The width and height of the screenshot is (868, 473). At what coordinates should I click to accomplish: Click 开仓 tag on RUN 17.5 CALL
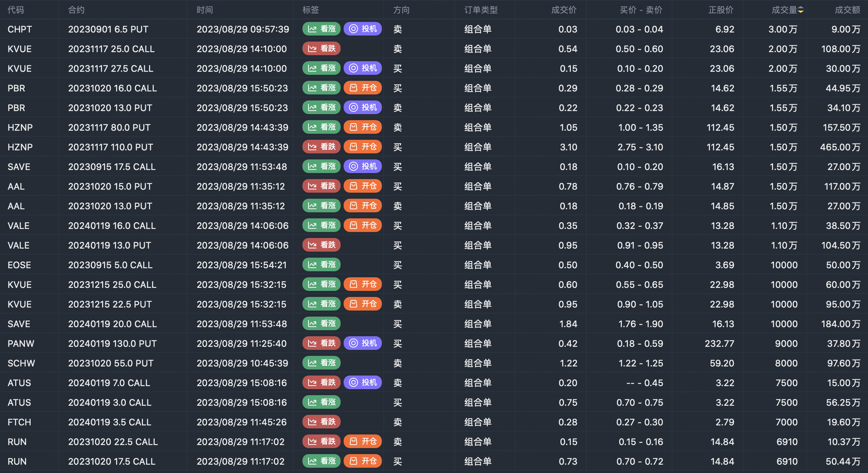click(363, 461)
